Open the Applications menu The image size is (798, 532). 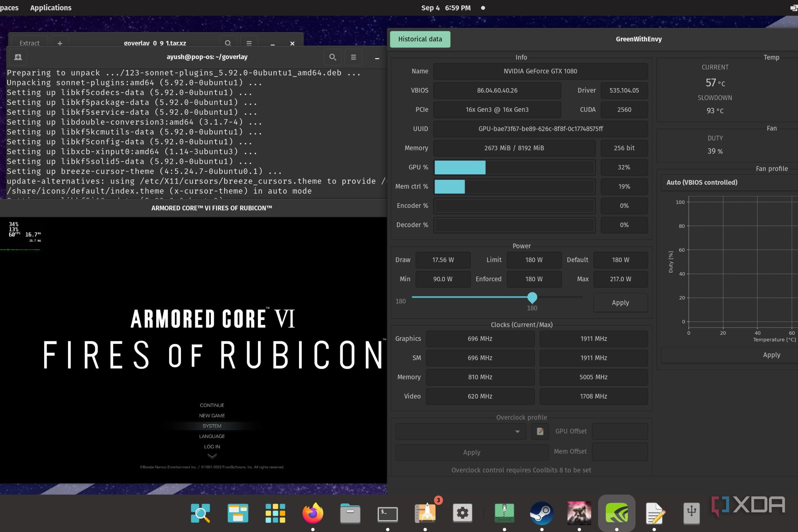tap(51, 8)
